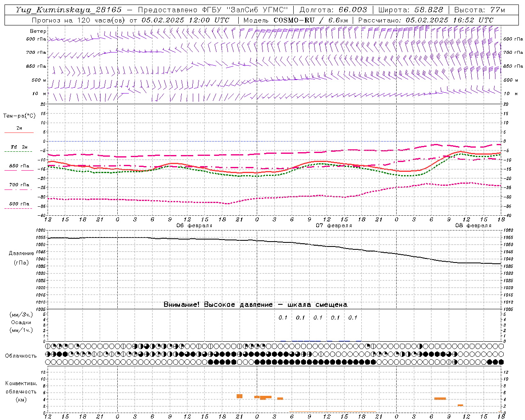Click -40 on the right temperature axis

tap(508, 216)
